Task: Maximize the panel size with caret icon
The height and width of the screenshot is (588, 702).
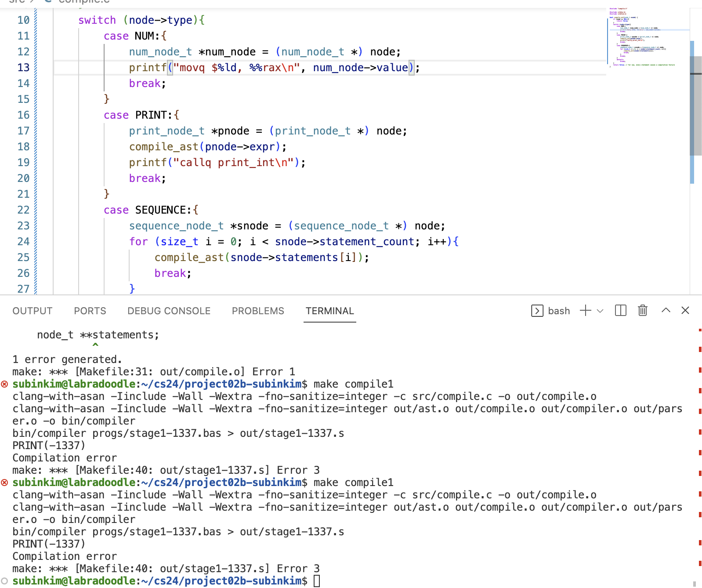Action: [666, 310]
